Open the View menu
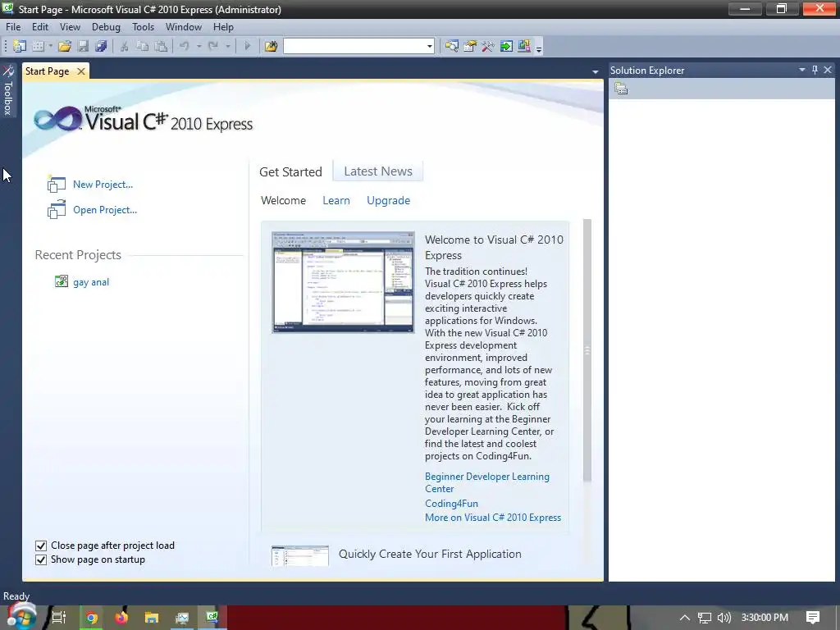The image size is (840, 630). pyautogui.click(x=71, y=27)
